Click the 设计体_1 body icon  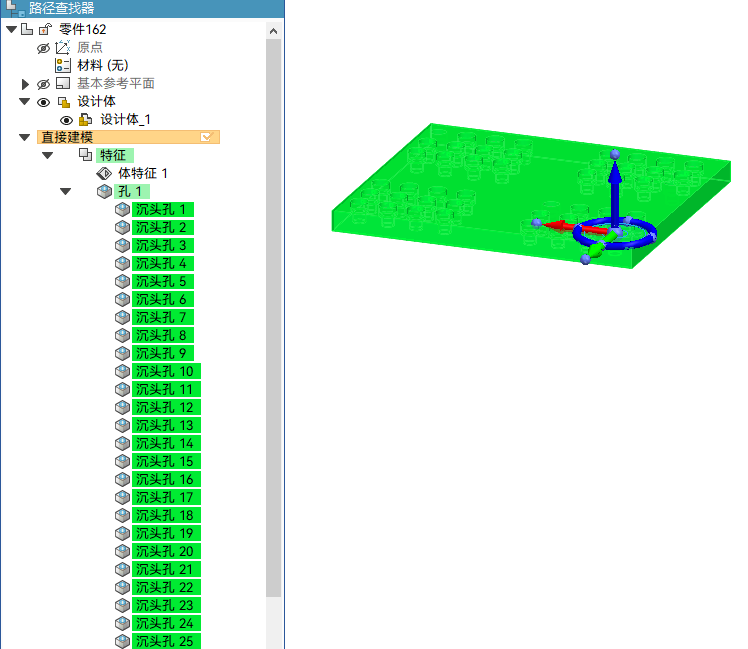[85, 120]
